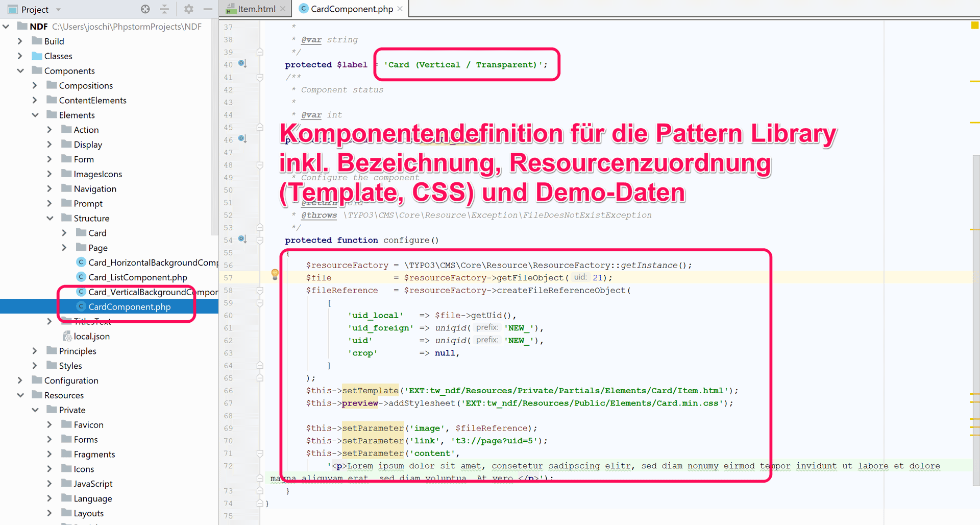
Task: Select the Fragments folder
Action: (x=94, y=455)
